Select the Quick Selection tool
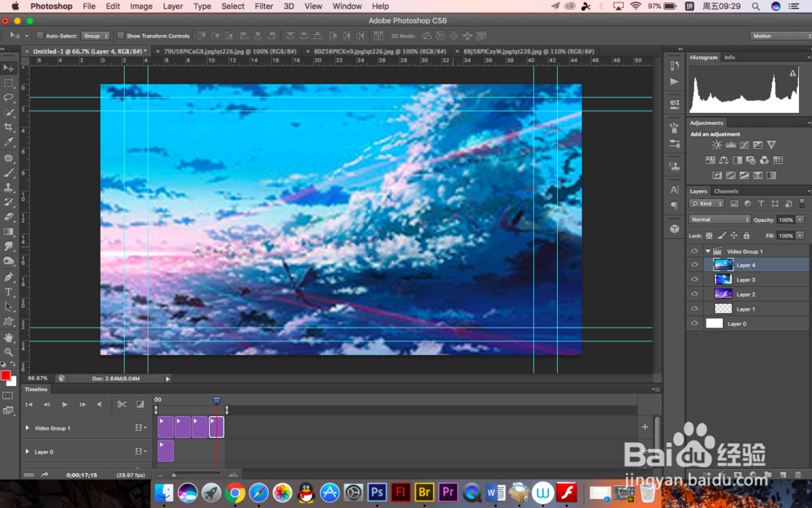This screenshot has width=812, height=508. [9, 112]
